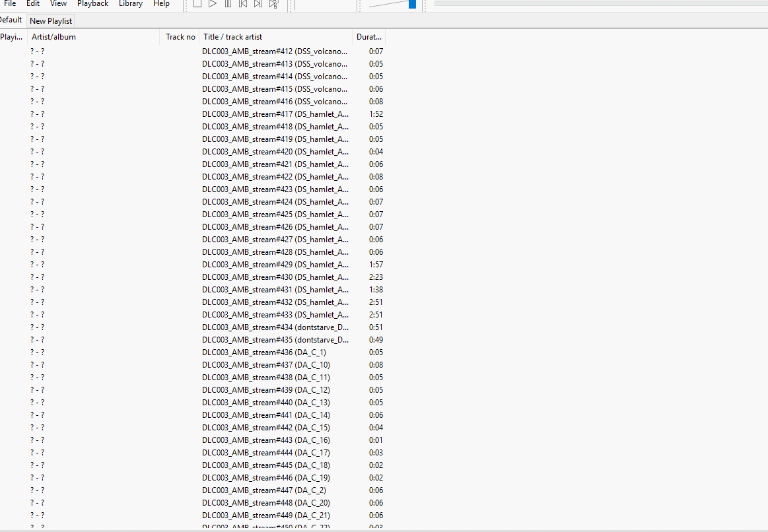The image size is (768, 532).
Task: Click the Stop playback icon
Action: 197,4
